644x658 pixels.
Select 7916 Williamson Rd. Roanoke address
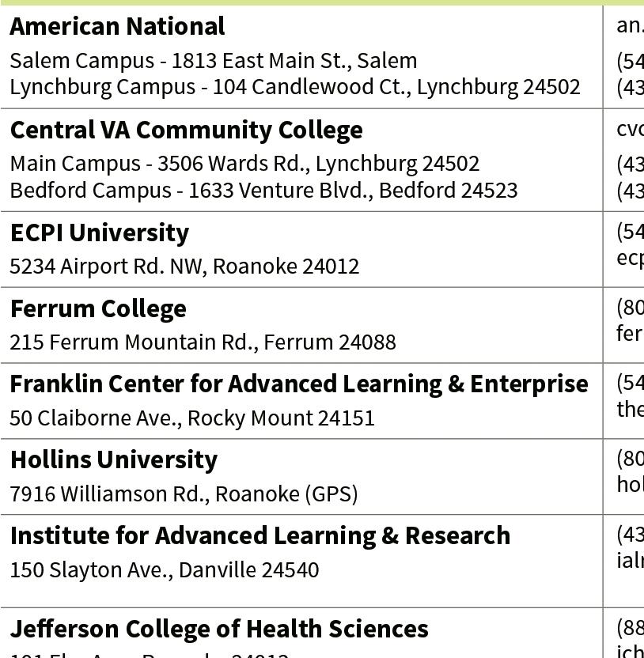pyautogui.click(x=184, y=494)
